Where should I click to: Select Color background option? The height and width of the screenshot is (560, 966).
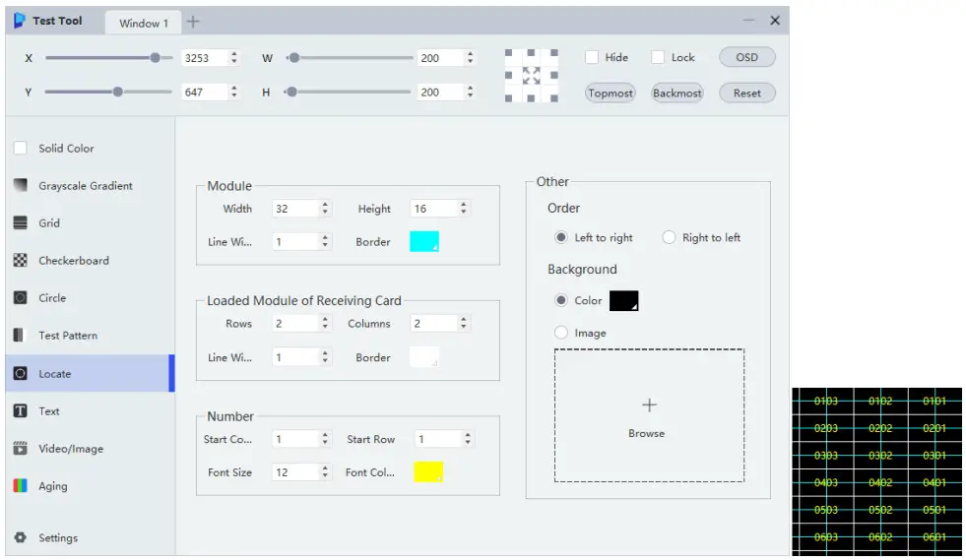click(x=560, y=300)
